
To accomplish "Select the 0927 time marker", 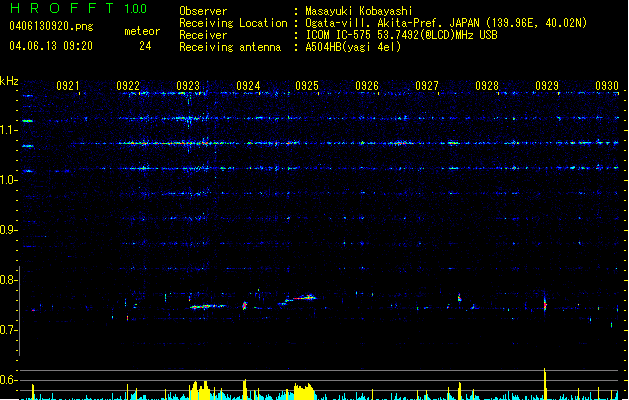I will (427, 86).
